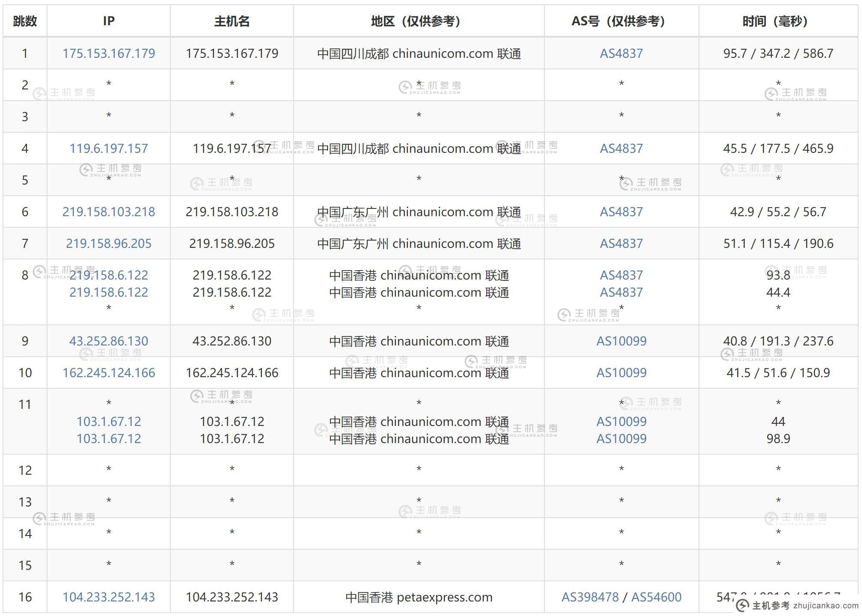Open AS398478 link in hop 16

(x=590, y=597)
